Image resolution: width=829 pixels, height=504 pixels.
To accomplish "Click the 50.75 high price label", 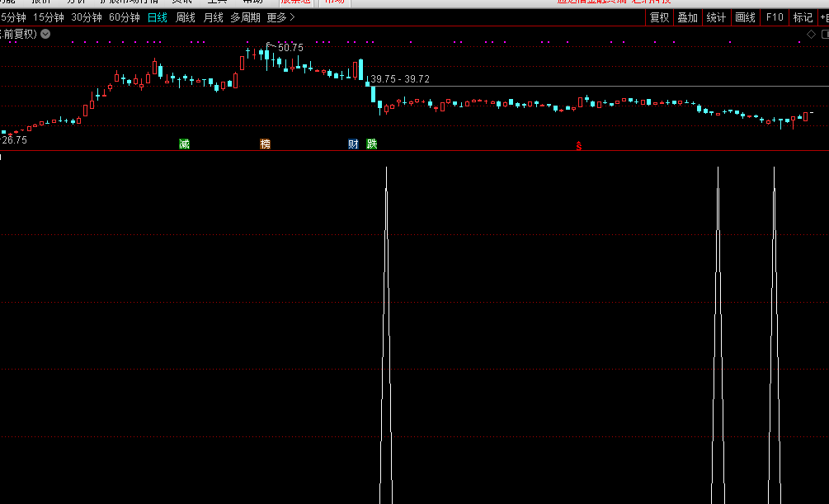I will (x=290, y=48).
